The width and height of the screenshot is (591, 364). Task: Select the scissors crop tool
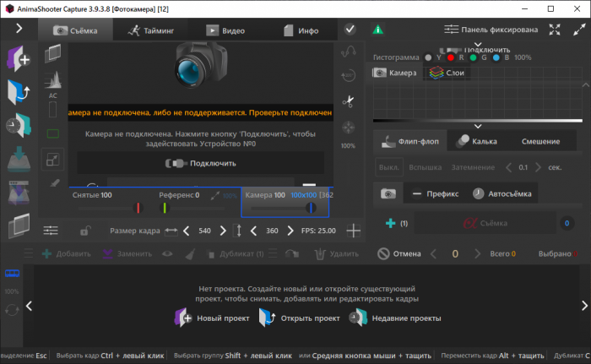347,101
